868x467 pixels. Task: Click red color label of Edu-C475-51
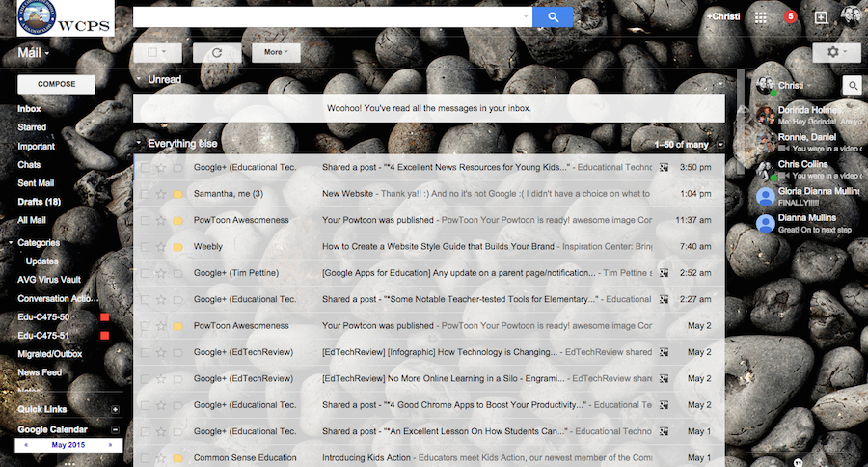104,336
